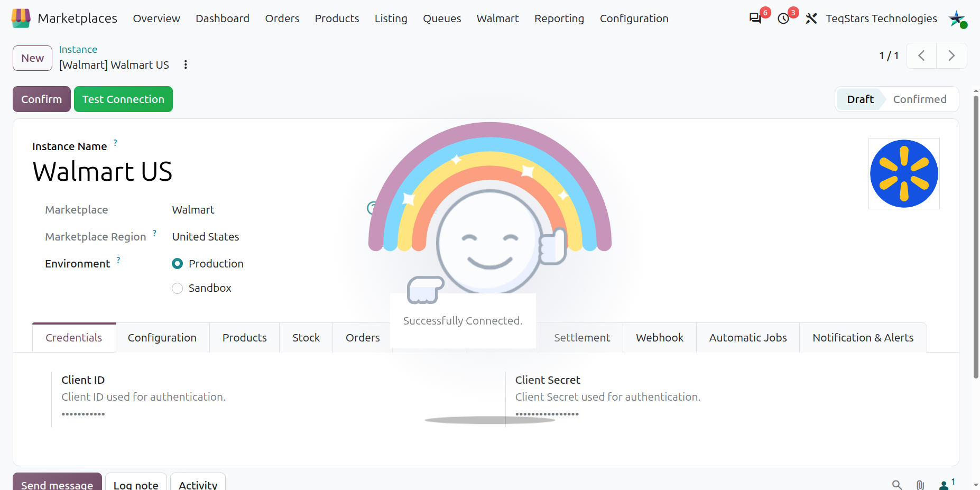
Task: Click the paperclip attachments icon
Action: click(920, 484)
